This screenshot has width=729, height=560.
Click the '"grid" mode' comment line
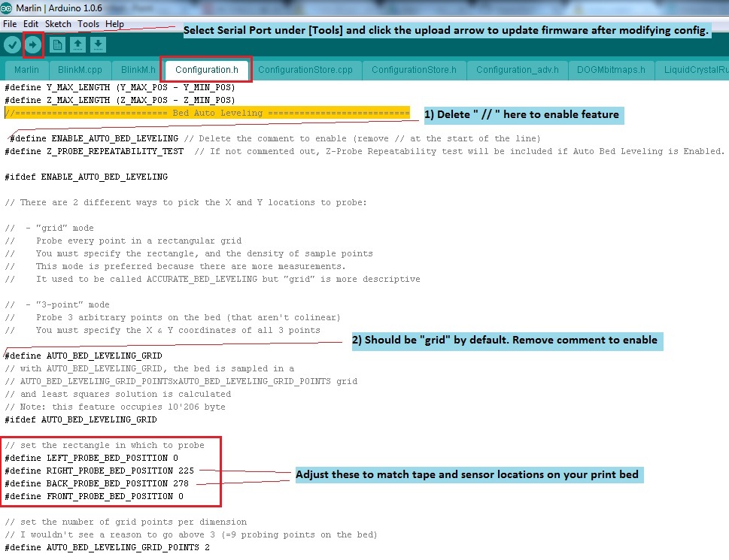pos(50,228)
